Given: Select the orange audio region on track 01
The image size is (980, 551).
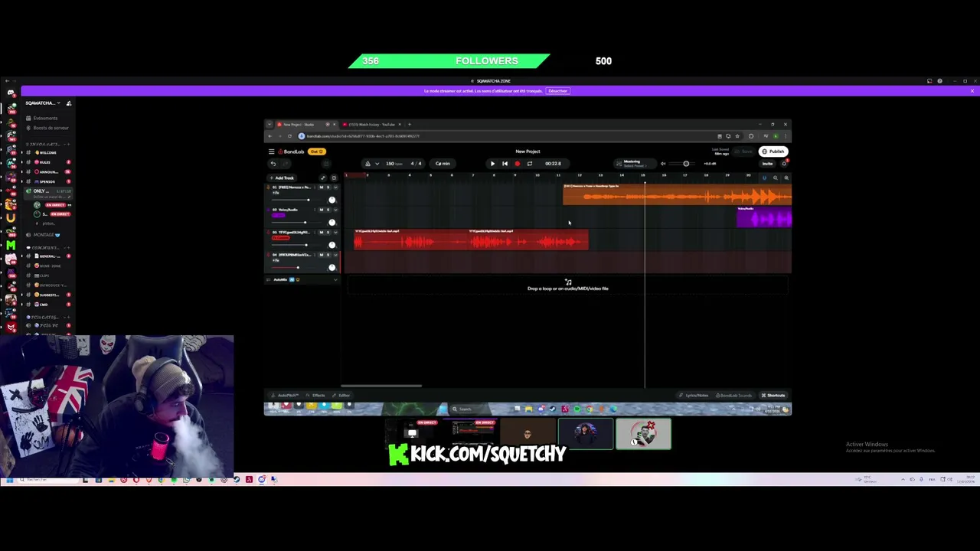Looking at the screenshot, I should [677, 195].
